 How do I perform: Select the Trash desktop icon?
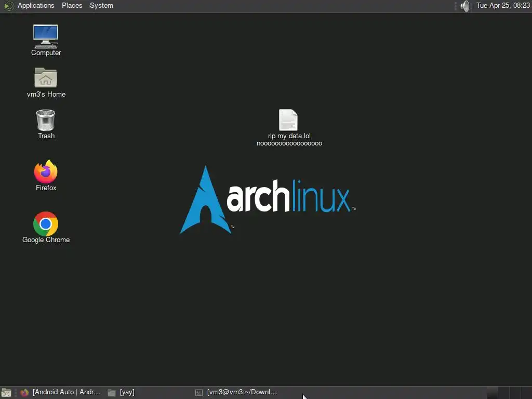[x=46, y=120]
